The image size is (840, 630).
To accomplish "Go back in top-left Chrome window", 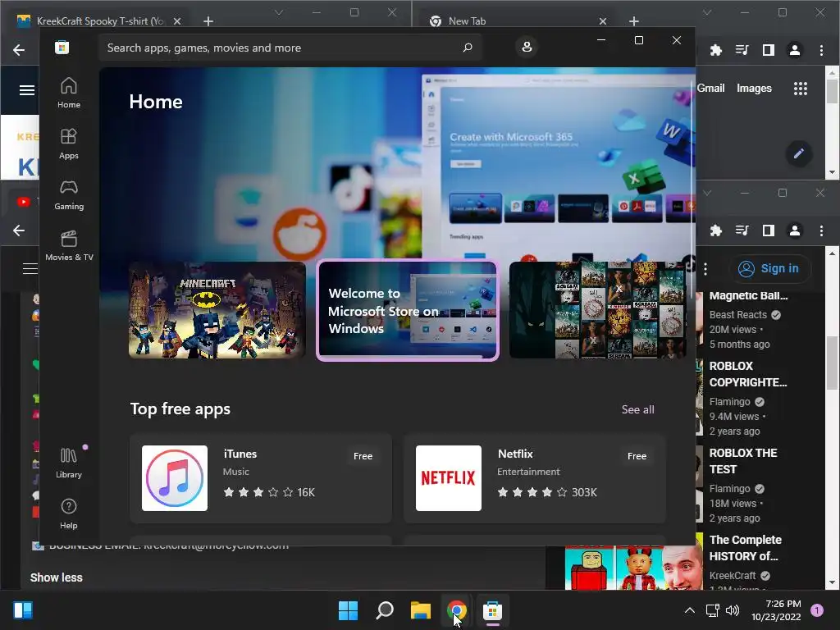I will pyautogui.click(x=19, y=50).
